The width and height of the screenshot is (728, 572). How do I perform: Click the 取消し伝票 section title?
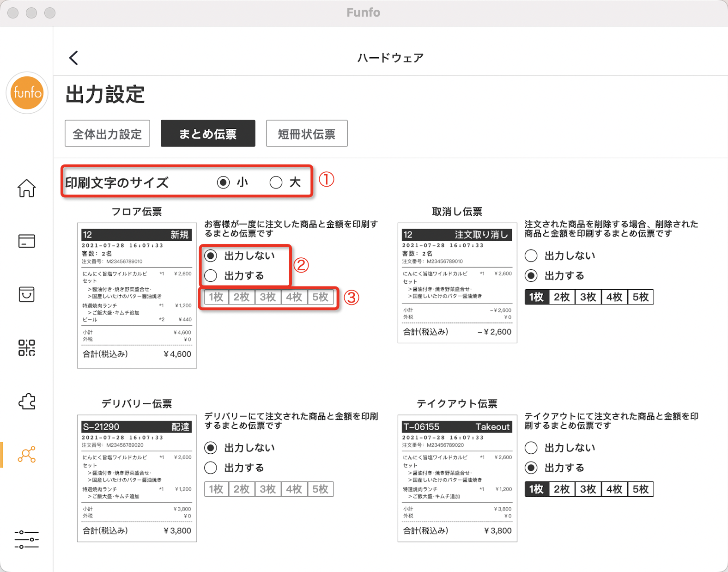[x=457, y=212]
